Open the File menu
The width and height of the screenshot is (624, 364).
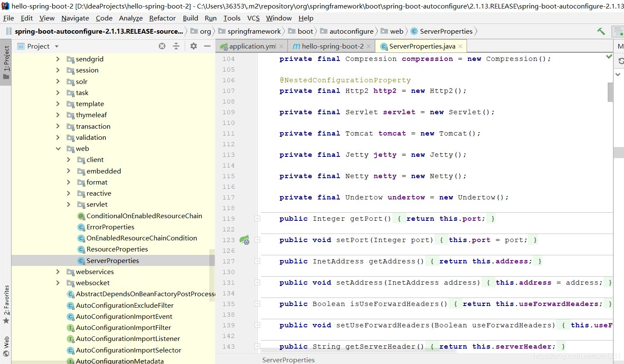tap(9, 18)
